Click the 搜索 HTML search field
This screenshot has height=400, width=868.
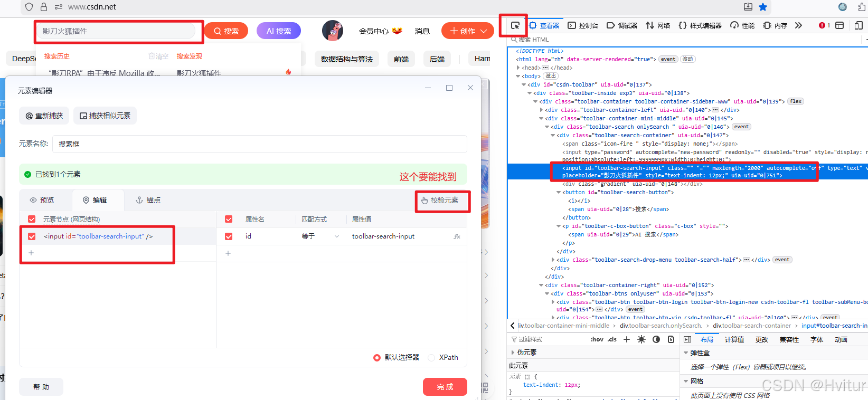click(x=686, y=40)
